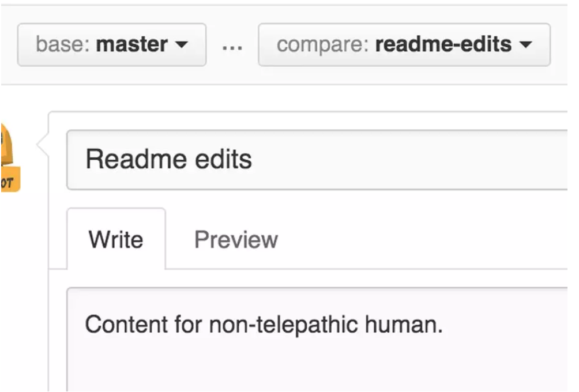The image size is (579, 392).
Task: Click the speech-bubble pointer beside the avatar
Action: coord(43,146)
